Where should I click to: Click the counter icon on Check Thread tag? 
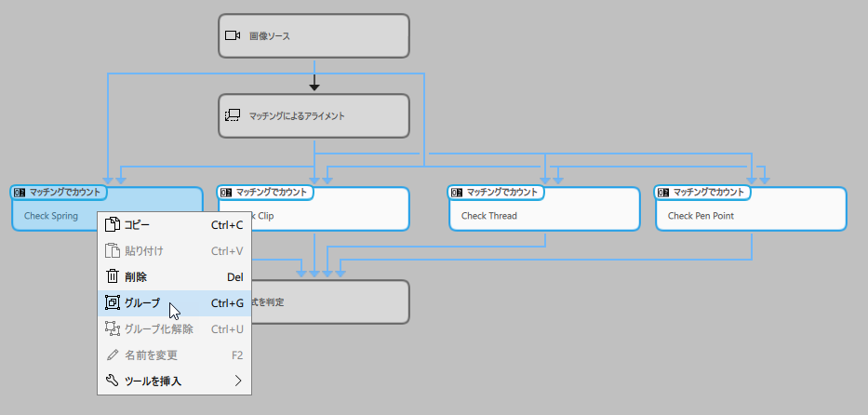click(457, 193)
